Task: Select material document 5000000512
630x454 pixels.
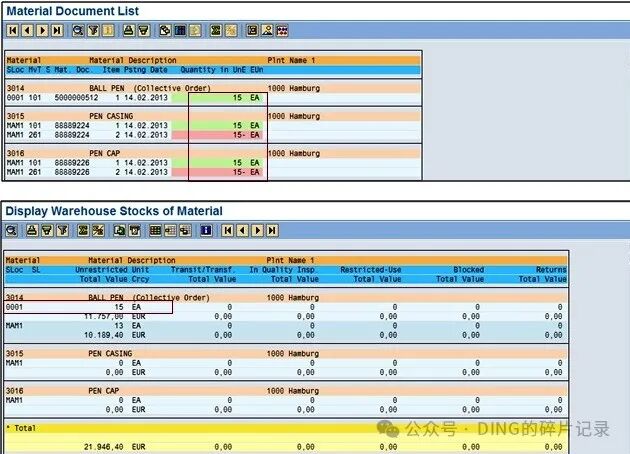Action: pos(76,98)
